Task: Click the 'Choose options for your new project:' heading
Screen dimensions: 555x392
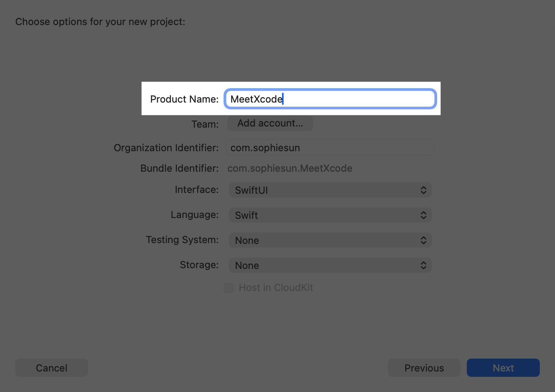Action: coord(100,22)
